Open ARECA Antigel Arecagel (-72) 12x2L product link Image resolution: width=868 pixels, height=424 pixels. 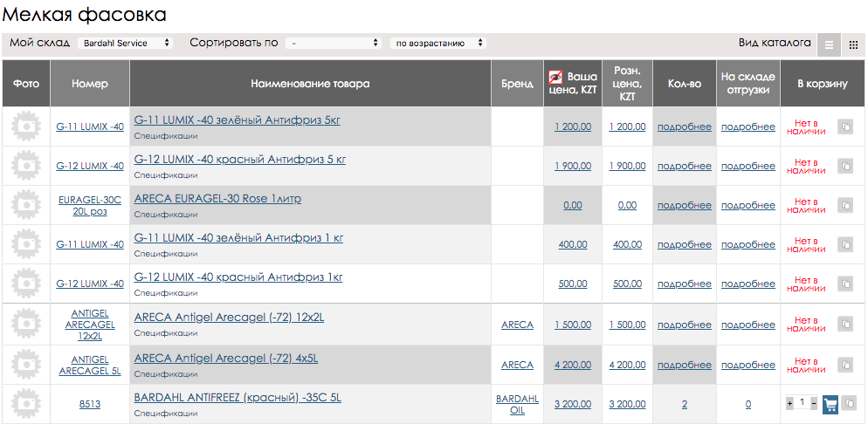229,318
